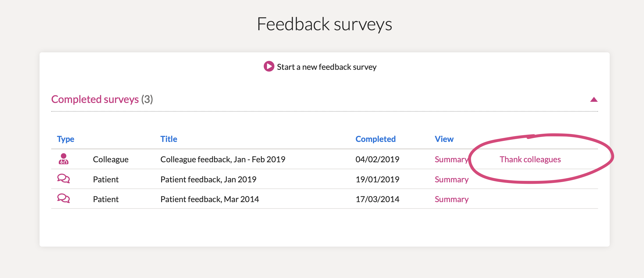Screen dimensions: 644x278
Task: Open Summary for Colleague feedback Jan - Feb 2019
Action: tap(451, 159)
